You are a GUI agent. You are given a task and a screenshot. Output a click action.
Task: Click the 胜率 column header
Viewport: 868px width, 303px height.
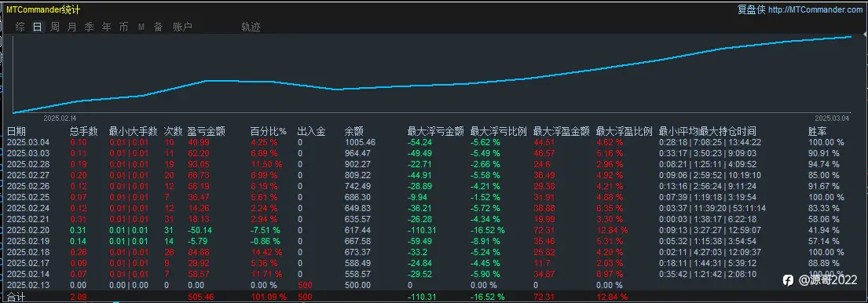point(818,132)
